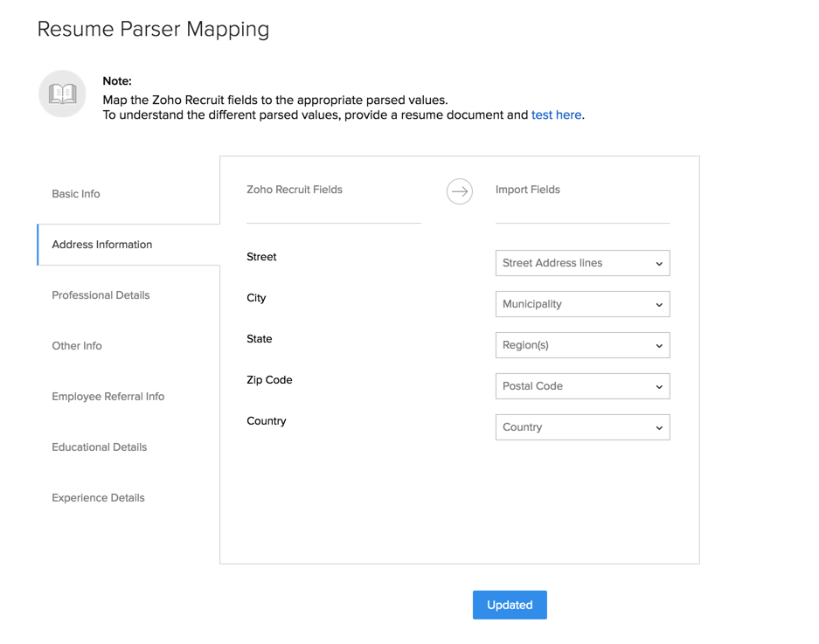Switch to the Basic Info tab
Image resolution: width=819 pixels, height=644 pixels.
click(x=76, y=194)
